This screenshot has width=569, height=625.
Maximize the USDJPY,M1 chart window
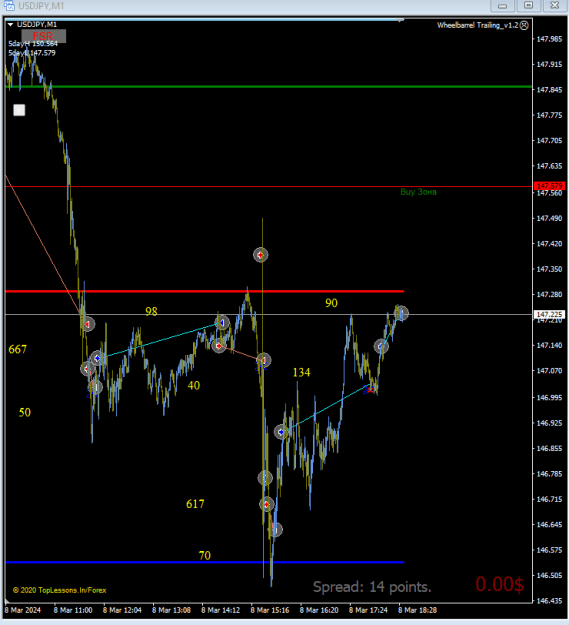pos(528,6)
